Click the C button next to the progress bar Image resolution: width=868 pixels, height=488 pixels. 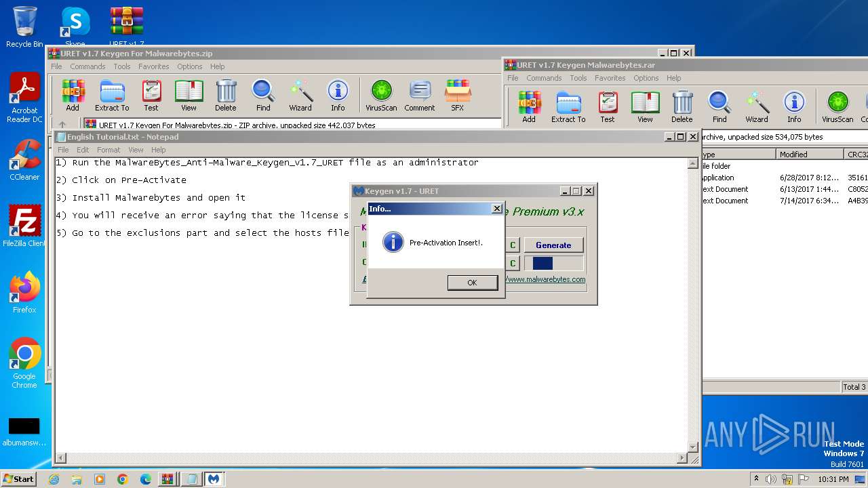coord(513,263)
